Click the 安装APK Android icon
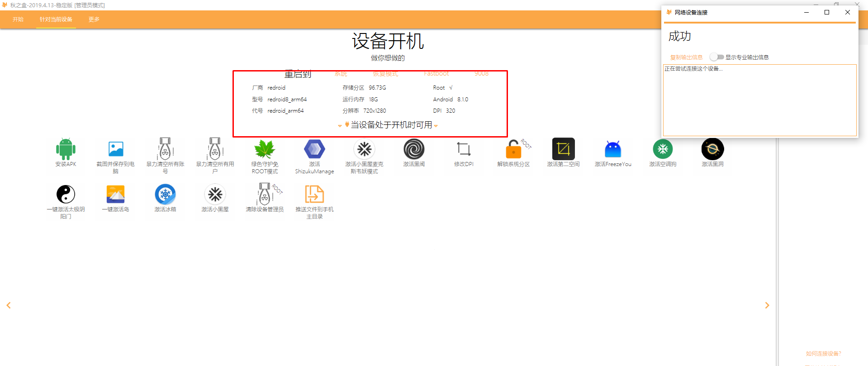 66,149
